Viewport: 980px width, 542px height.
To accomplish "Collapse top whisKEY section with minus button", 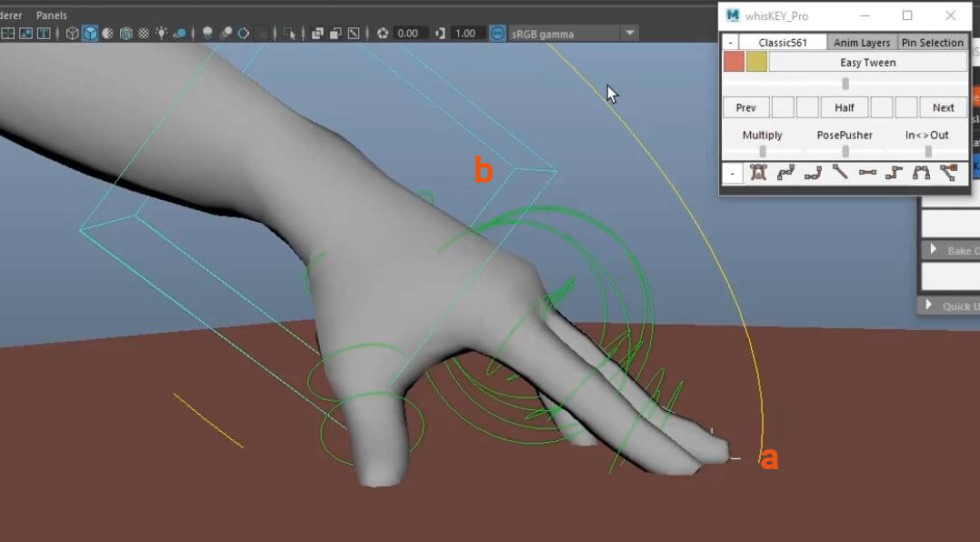I will (x=731, y=43).
